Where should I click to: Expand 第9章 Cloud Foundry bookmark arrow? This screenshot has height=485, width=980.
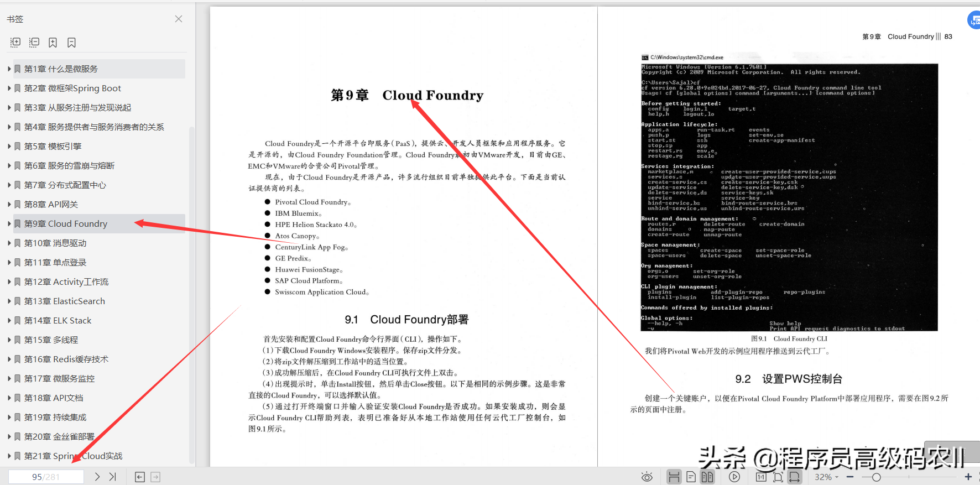(x=9, y=224)
